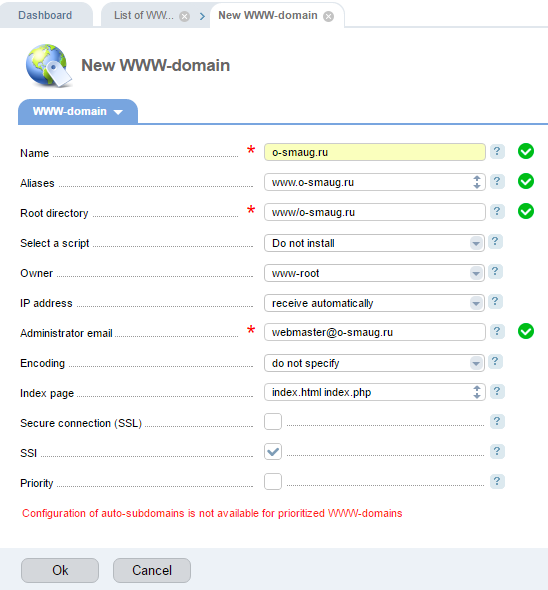
Task: Open the WWW-domain section tab
Action: tap(78, 112)
